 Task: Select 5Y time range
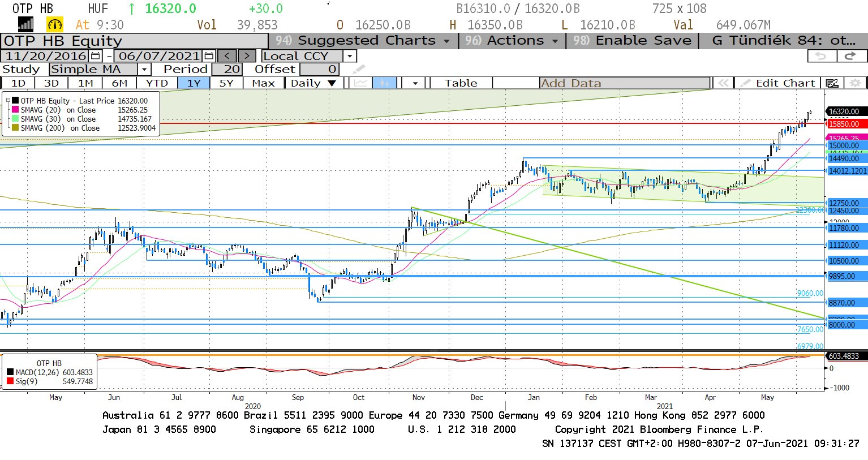tap(226, 83)
